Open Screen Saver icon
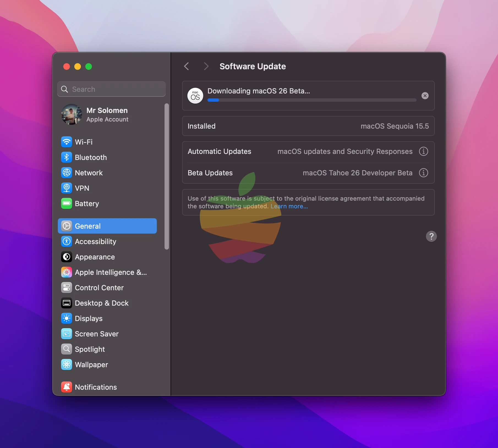 coord(67,334)
